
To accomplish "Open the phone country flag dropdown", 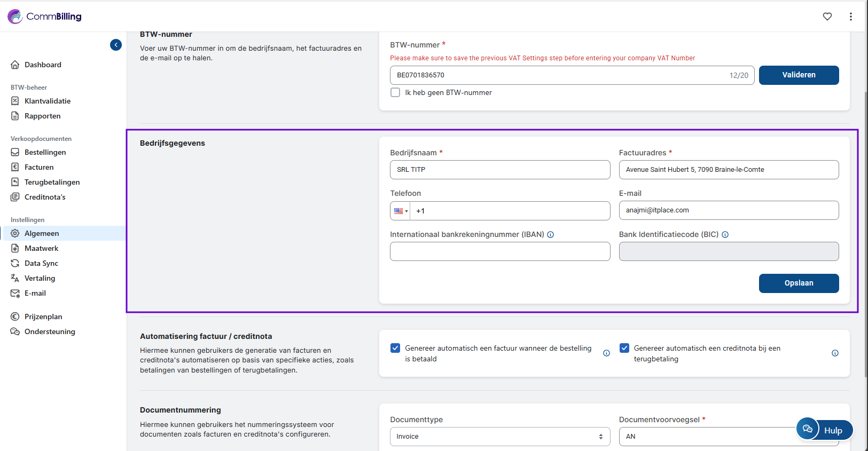I will pos(401,211).
